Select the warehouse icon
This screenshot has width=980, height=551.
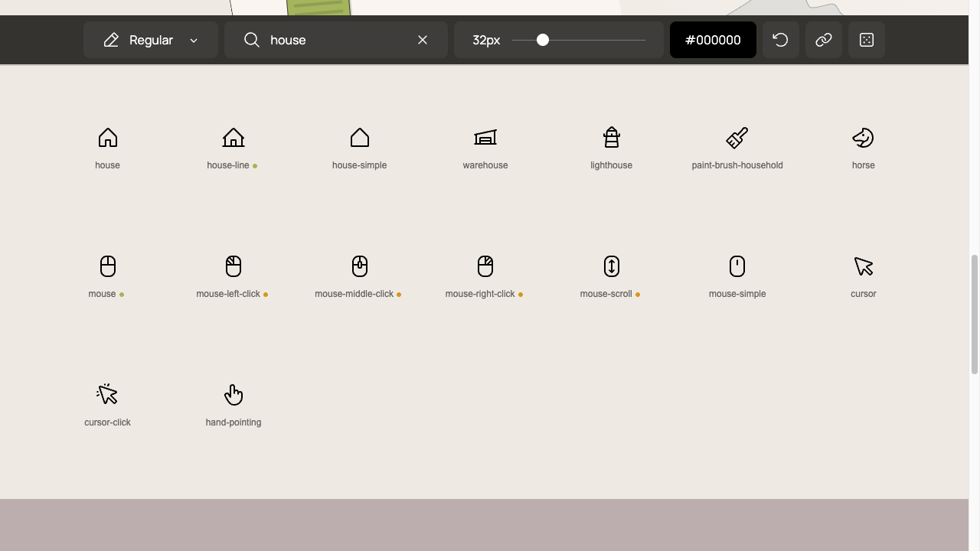click(x=485, y=138)
